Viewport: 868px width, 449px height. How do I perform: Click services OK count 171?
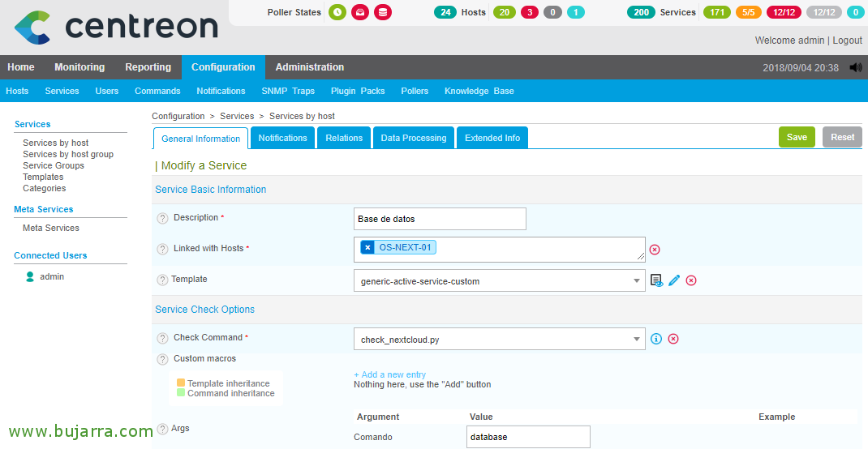click(717, 12)
